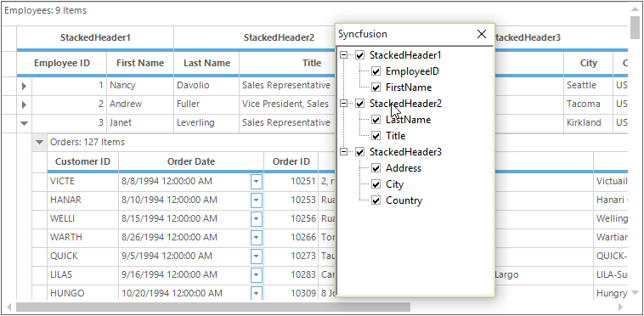Select the Country tree item label
Viewport: 644px width, 316px height.
tap(404, 200)
